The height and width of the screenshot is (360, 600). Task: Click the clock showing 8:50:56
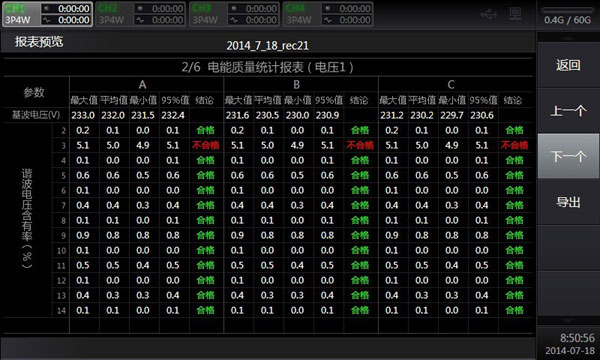(577, 338)
